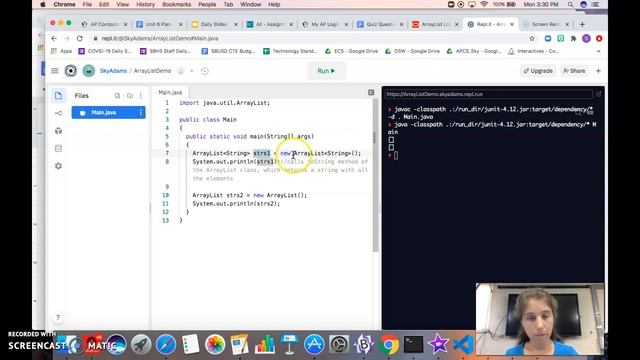The width and height of the screenshot is (640, 360).
Task: Click the new file icon in Files
Action: click(118, 96)
